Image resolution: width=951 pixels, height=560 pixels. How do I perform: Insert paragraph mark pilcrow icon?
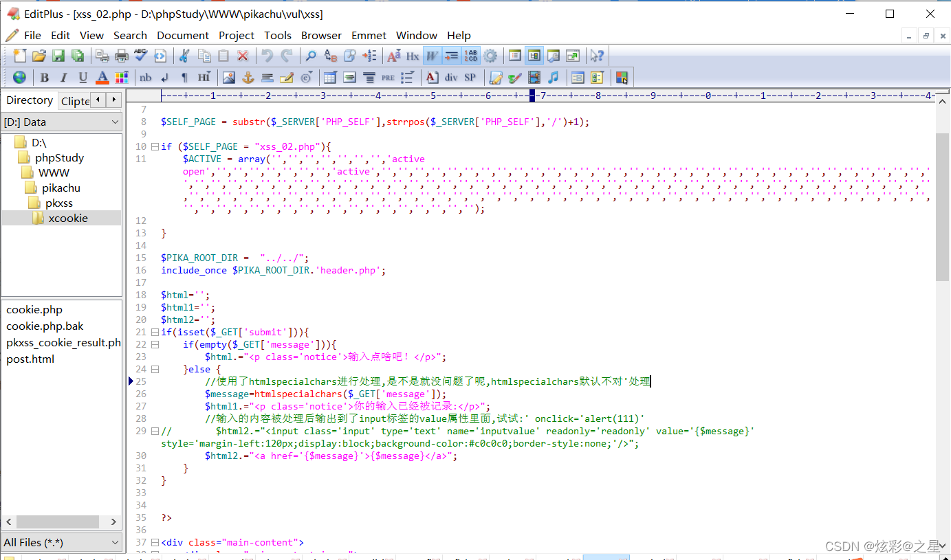(x=184, y=77)
